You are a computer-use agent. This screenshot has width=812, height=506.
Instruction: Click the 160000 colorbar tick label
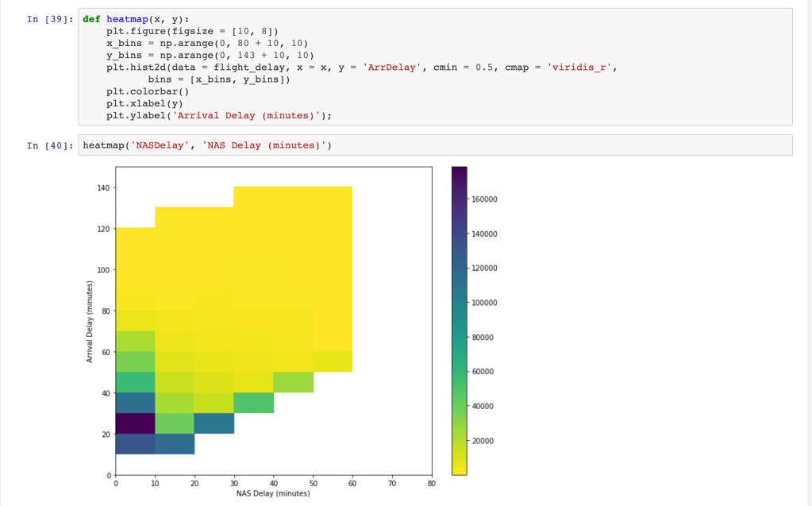(x=486, y=199)
